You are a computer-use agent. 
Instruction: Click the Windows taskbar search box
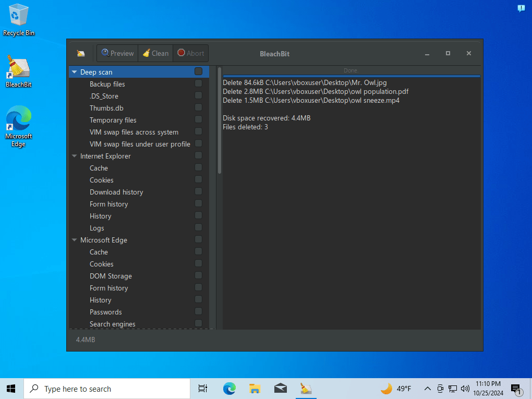click(x=107, y=389)
